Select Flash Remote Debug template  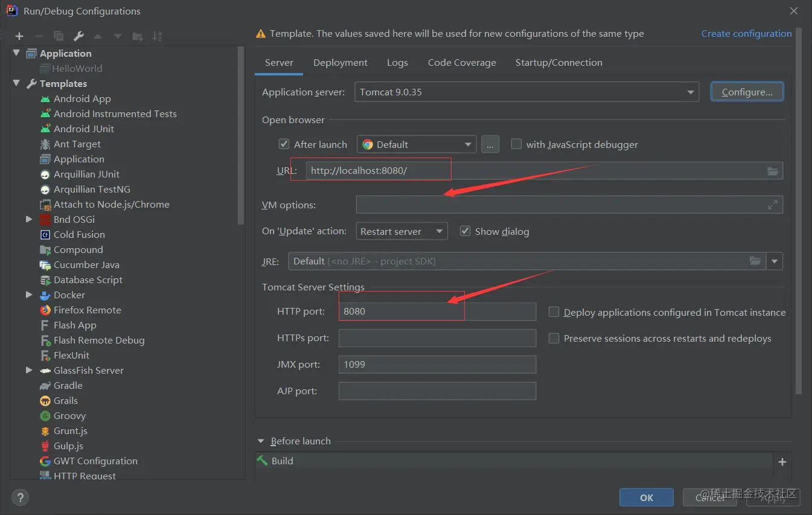coord(99,340)
